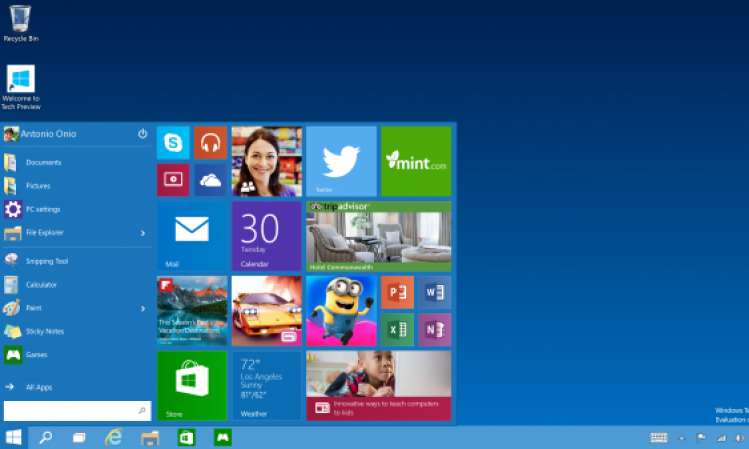Image resolution: width=749 pixels, height=449 pixels.
Task: Open the Word tile
Action: pos(435,292)
